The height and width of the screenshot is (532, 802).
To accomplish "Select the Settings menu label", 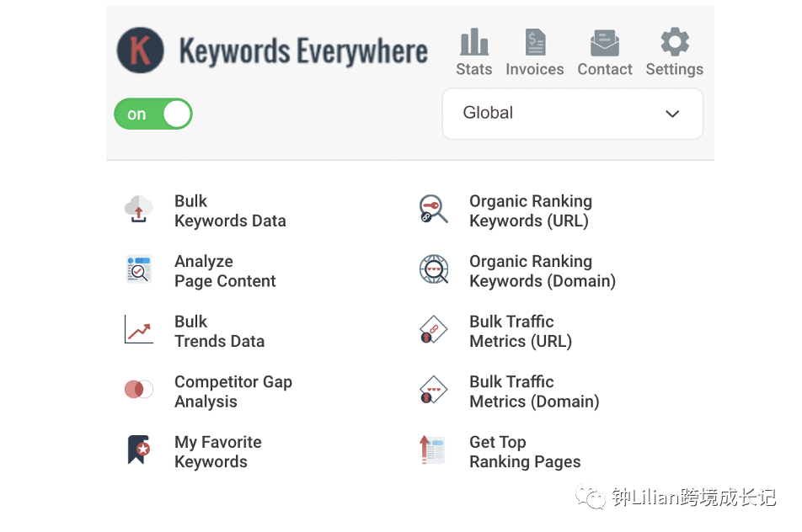I will pos(675,70).
